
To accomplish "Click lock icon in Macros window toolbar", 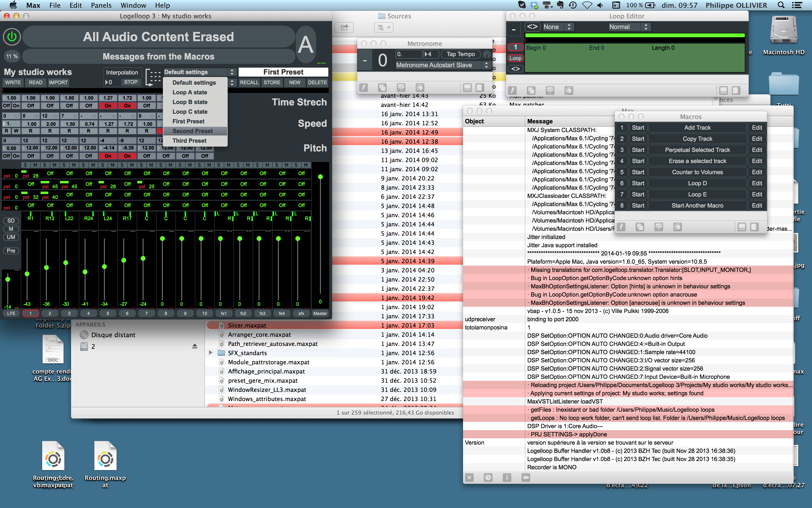I will point(621,227).
